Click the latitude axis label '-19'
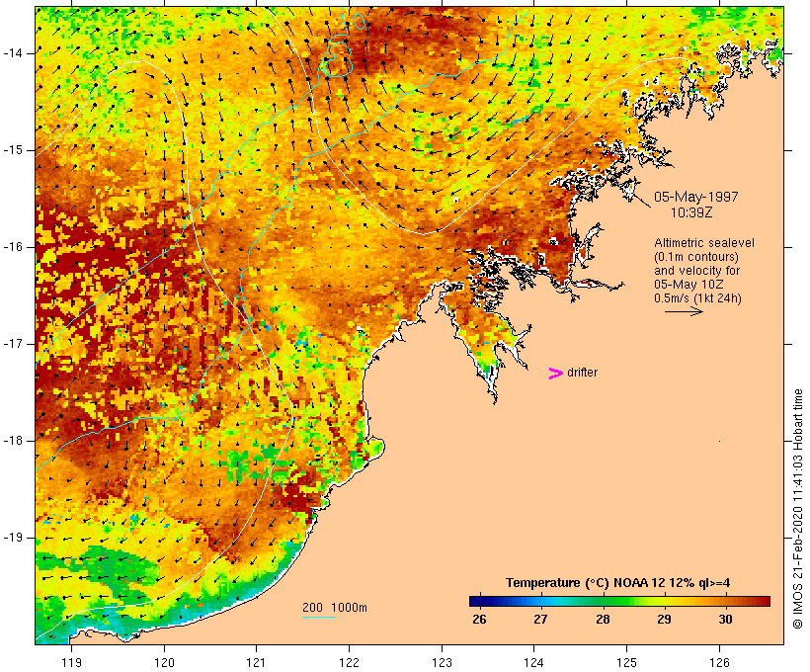This screenshot has width=810, height=672. [x=13, y=538]
